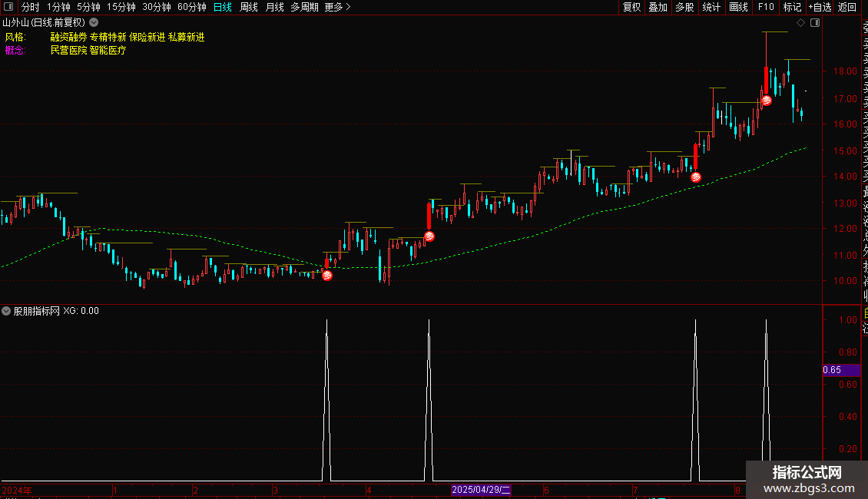Click the 0.65 value tag on indicator axis
The image size is (868, 499).
[x=841, y=370]
